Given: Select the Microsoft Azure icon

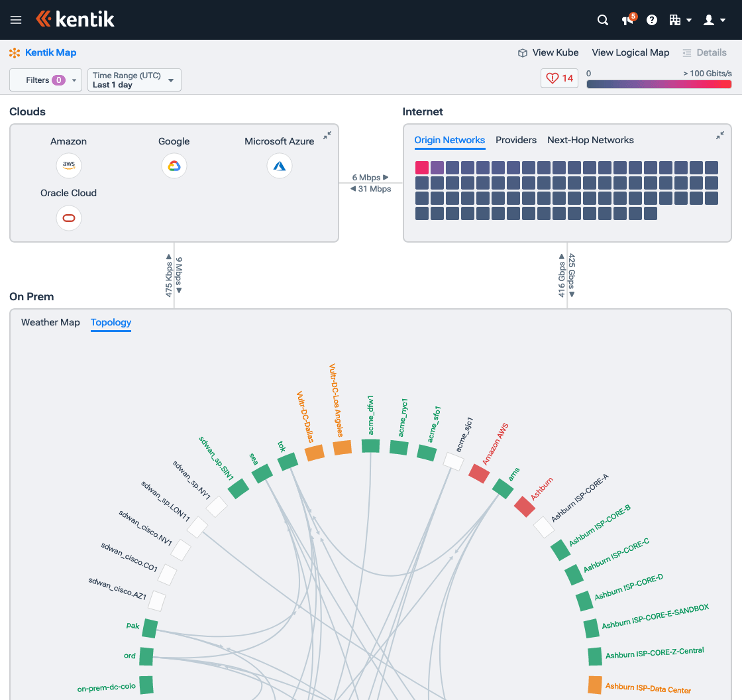Looking at the screenshot, I should [x=279, y=166].
